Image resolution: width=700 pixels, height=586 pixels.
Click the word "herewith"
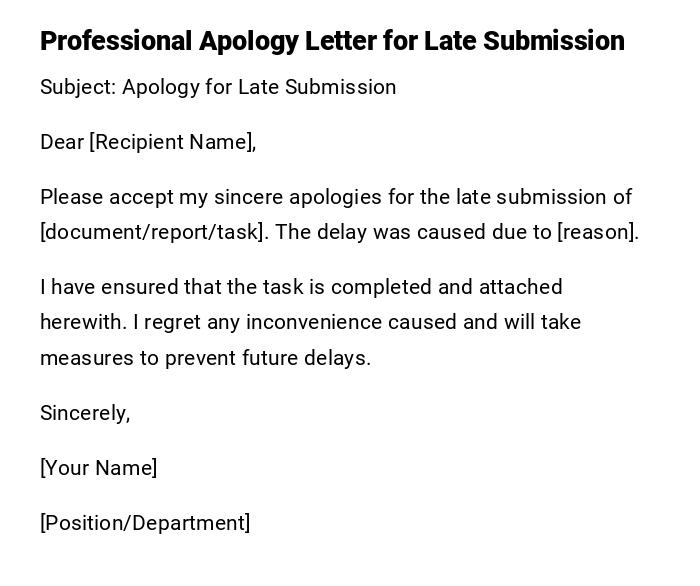coord(82,322)
